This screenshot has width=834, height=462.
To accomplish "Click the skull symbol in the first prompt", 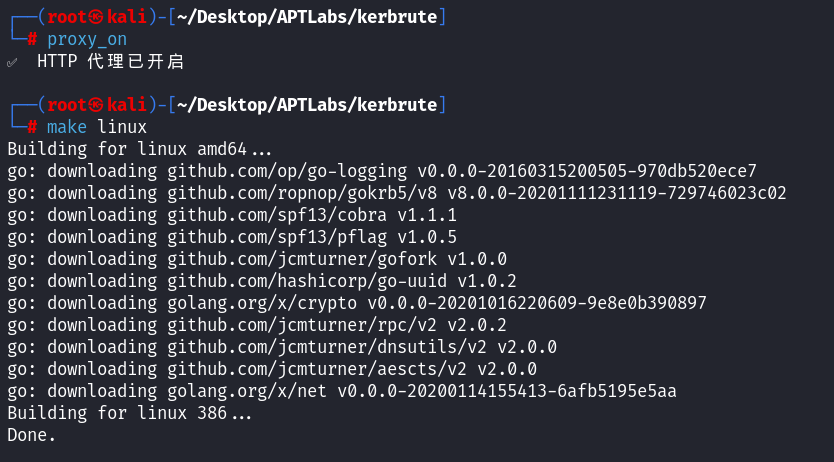I will pos(97,17).
